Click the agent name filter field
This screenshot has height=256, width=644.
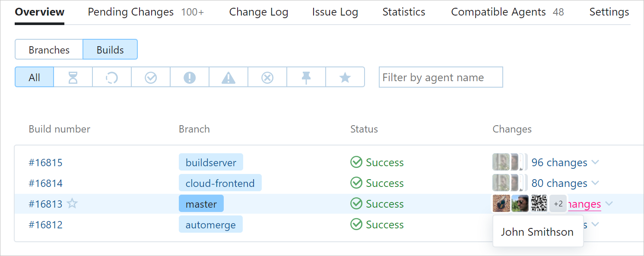(441, 77)
